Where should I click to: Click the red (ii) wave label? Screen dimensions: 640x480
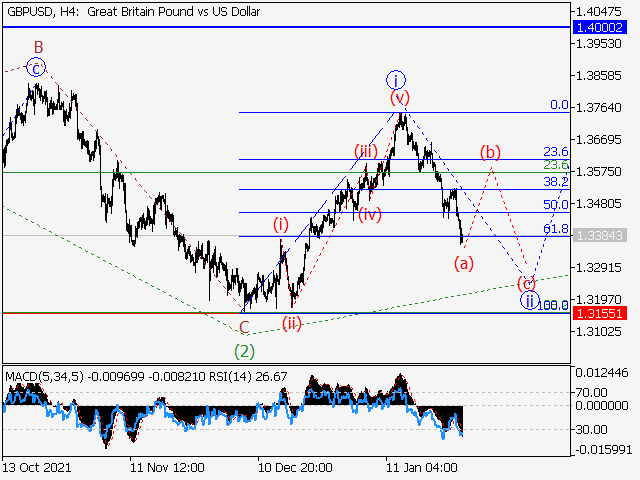[x=292, y=322]
